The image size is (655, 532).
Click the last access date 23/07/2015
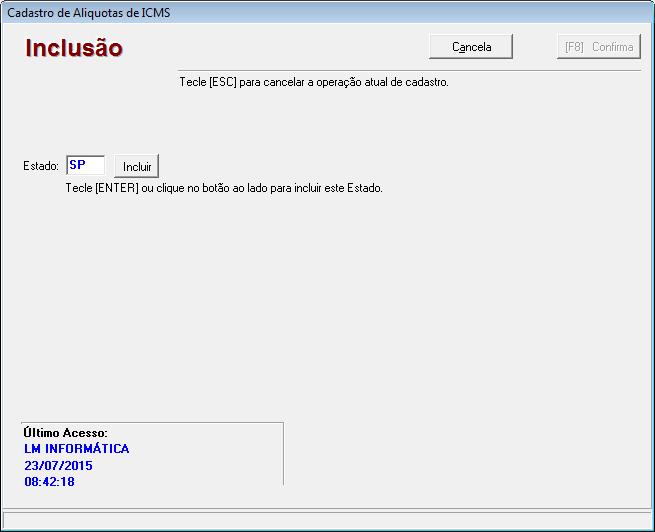(x=58, y=465)
